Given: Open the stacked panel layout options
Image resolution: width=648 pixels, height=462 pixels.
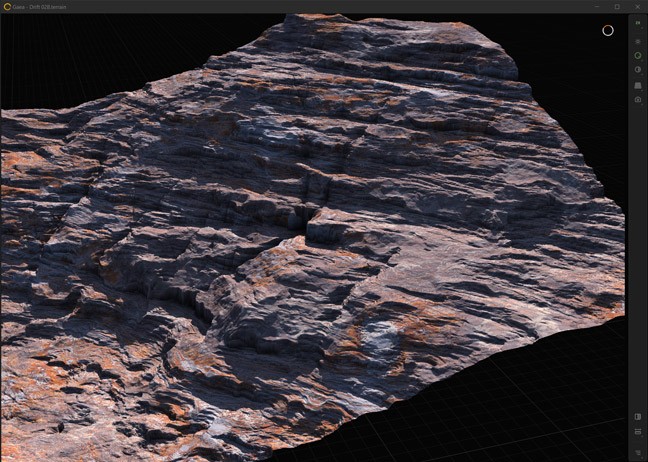Looking at the screenshot, I should 638,432.
